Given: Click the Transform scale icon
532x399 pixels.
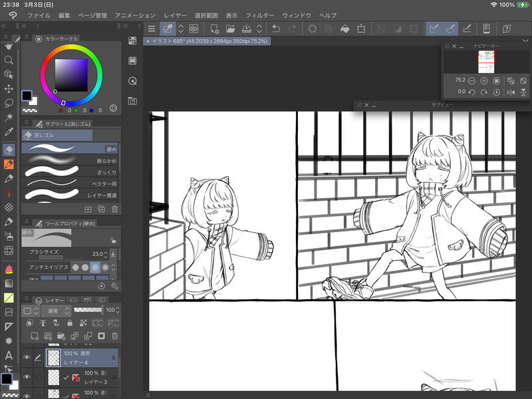Looking at the screenshot, I should point(361,29).
